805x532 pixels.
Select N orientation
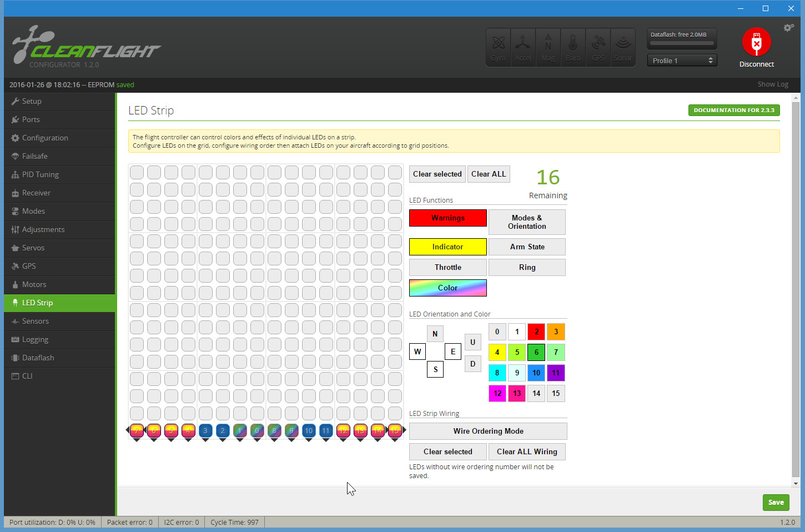click(x=435, y=334)
